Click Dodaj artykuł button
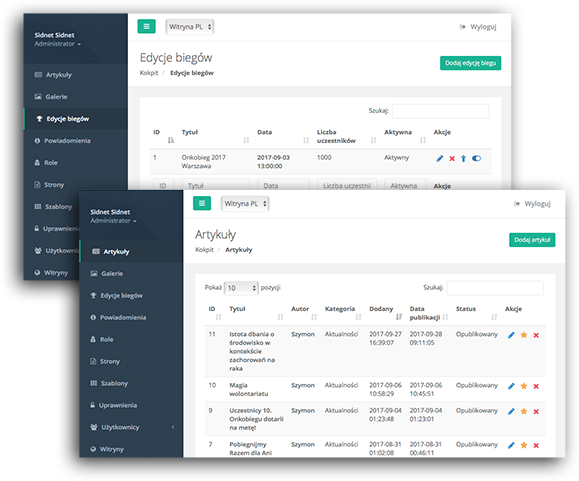Viewport: 579px width, 481px height. pos(532,240)
